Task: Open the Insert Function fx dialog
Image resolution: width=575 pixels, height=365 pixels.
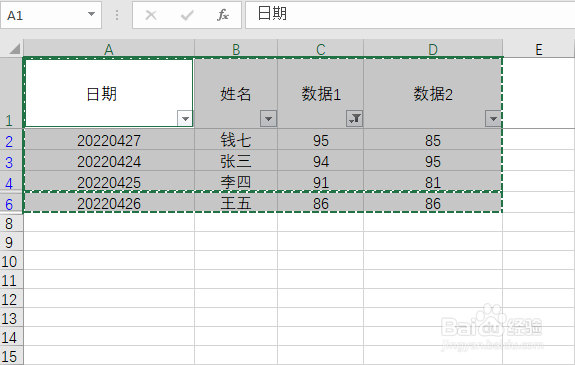Action: 223,15
